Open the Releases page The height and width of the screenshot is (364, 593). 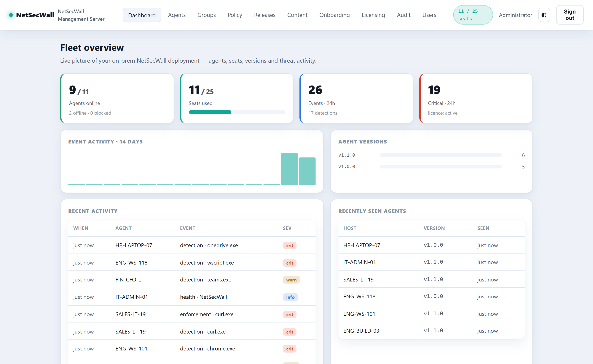pos(265,15)
